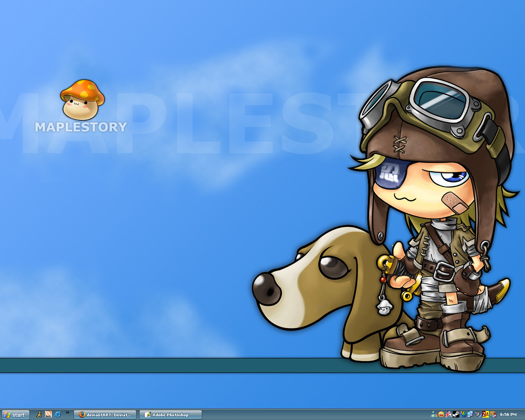Open MSN Messenger tray icon

click(x=434, y=414)
